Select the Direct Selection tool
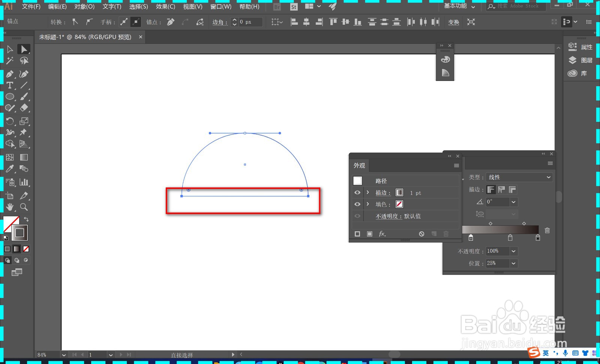The height and width of the screenshot is (364, 600). pos(24,49)
